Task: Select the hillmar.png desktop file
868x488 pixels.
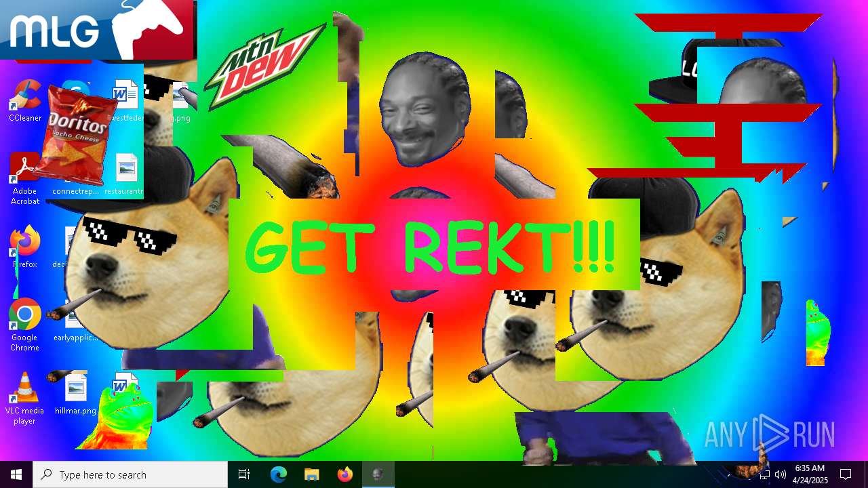Action: pyautogui.click(x=76, y=394)
